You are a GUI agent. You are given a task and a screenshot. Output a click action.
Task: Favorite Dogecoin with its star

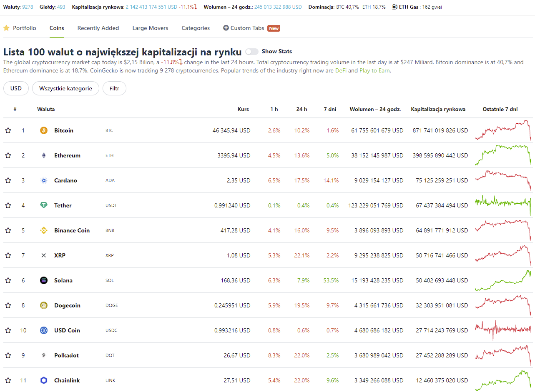(8, 305)
